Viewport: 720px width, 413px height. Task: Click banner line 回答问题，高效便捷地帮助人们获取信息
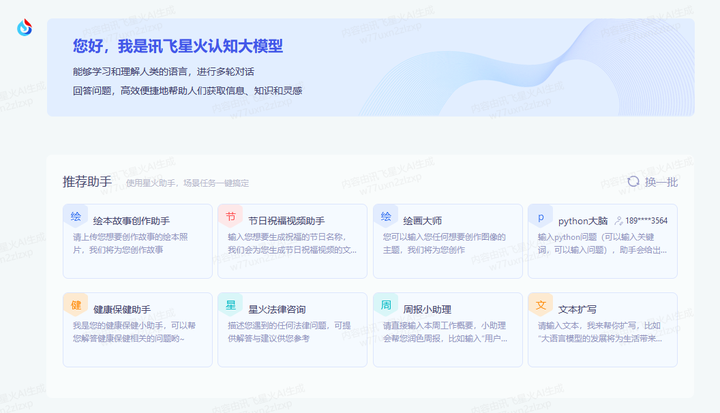(187, 91)
